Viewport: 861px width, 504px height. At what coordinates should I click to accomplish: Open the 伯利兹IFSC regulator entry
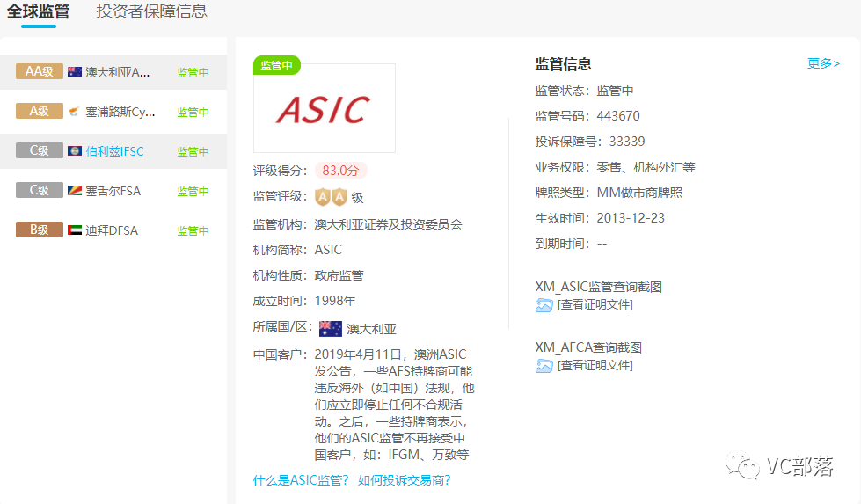(x=114, y=151)
